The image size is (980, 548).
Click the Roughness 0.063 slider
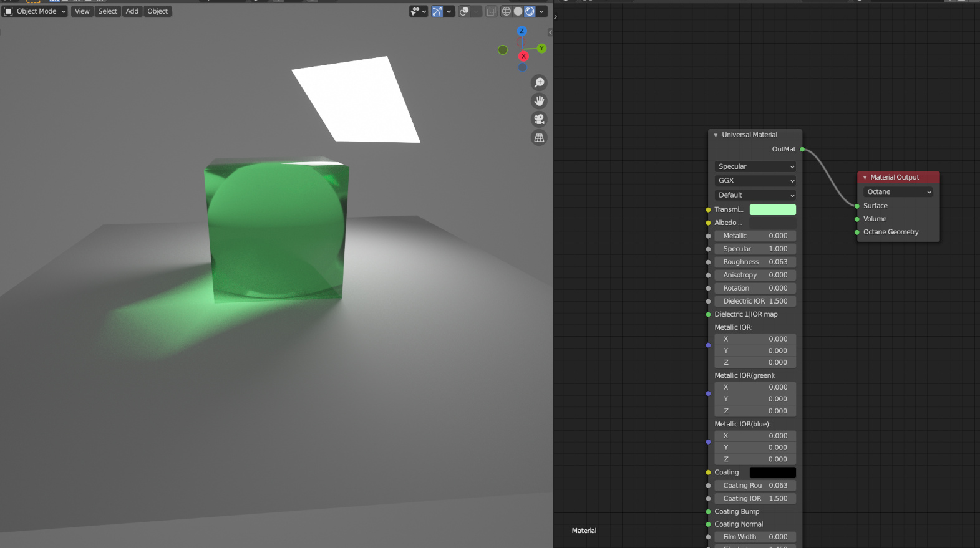[755, 262]
